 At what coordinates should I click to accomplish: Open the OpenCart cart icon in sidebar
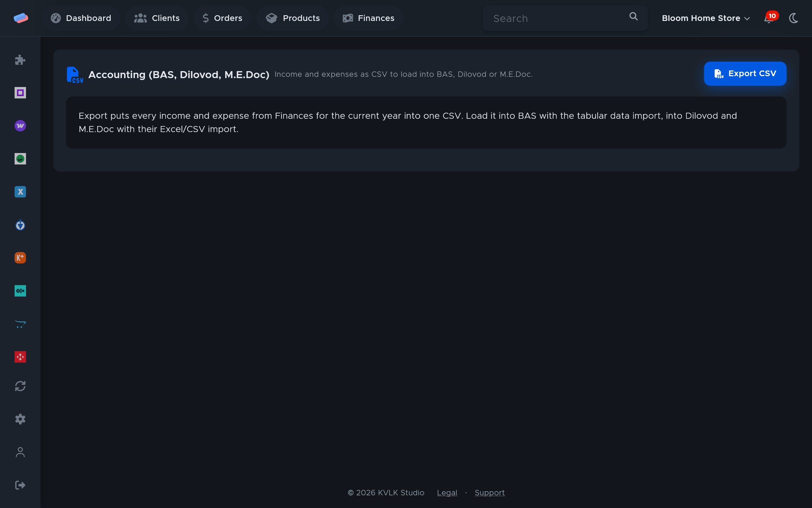20,324
